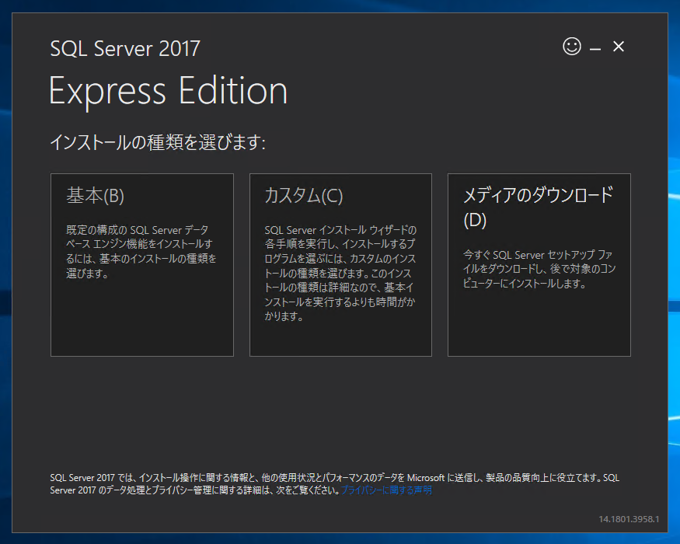This screenshot has height=544, width=680.
Task: Click the インストールの種類を選びます heading
Action: point(158,142)
